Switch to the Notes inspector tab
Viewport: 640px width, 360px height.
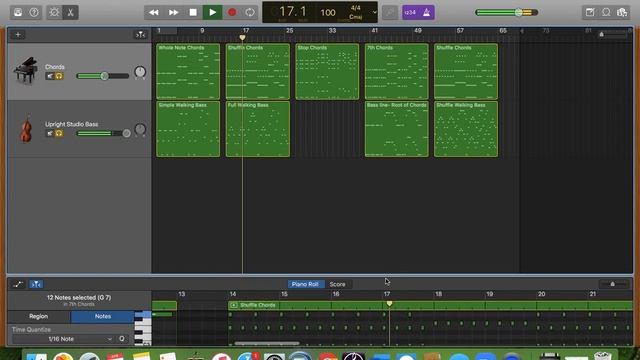tap(102, 316)
